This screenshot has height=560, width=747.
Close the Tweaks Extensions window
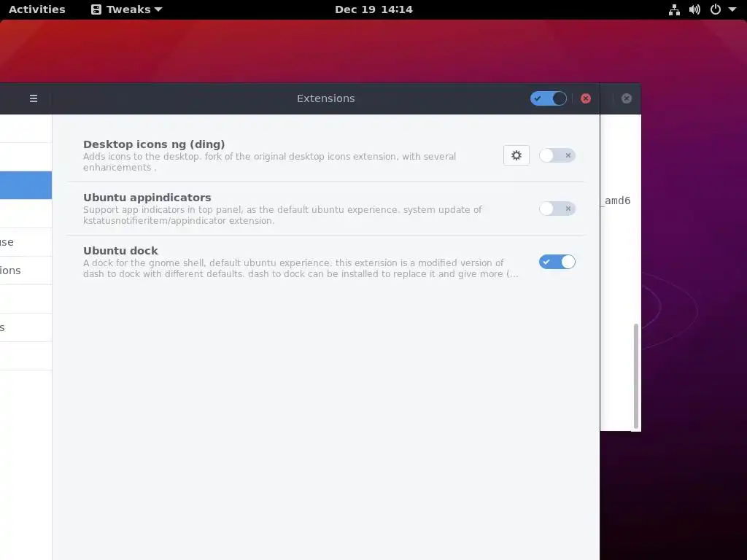(x=586, y=98)
